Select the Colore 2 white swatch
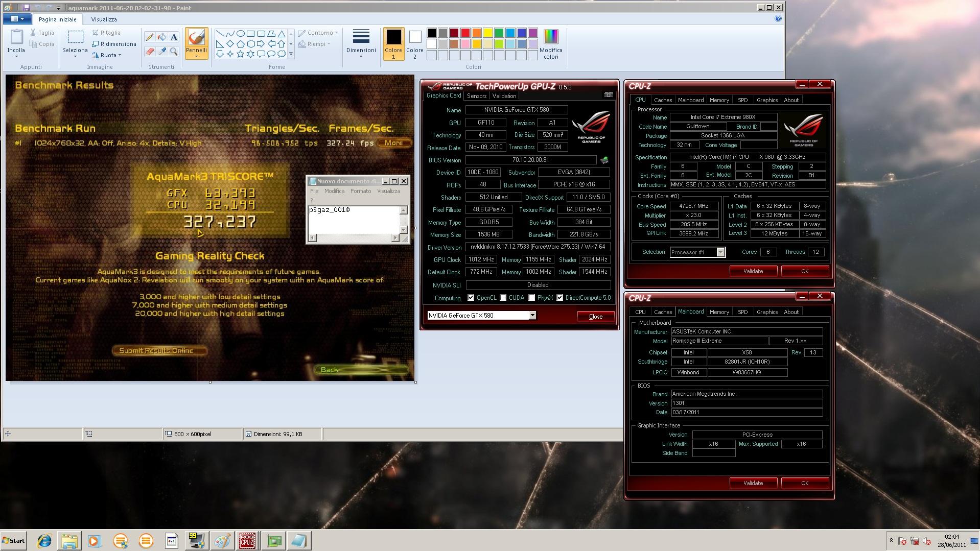Image resolution: width=980 pixels, height=551 pixels. pos(415,37)
